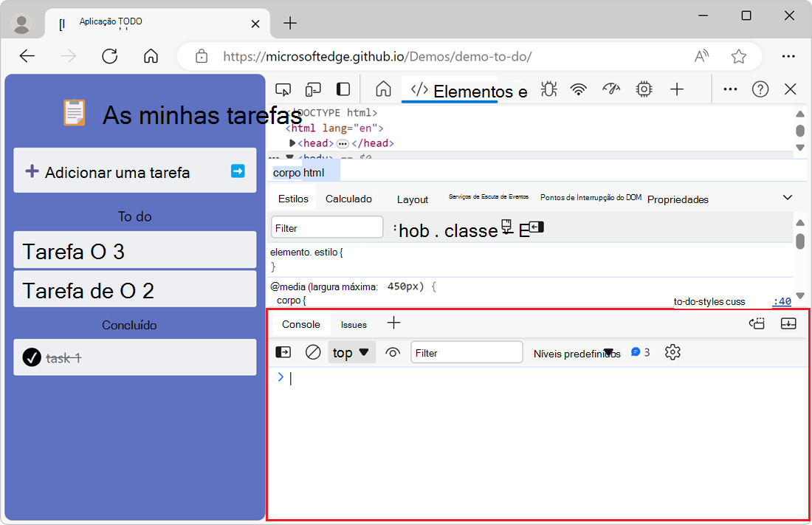The height and width of the screenshot is (525, 812).
Task: Open the Níveis predefinidos dropdown
Action: coord(575,352)
